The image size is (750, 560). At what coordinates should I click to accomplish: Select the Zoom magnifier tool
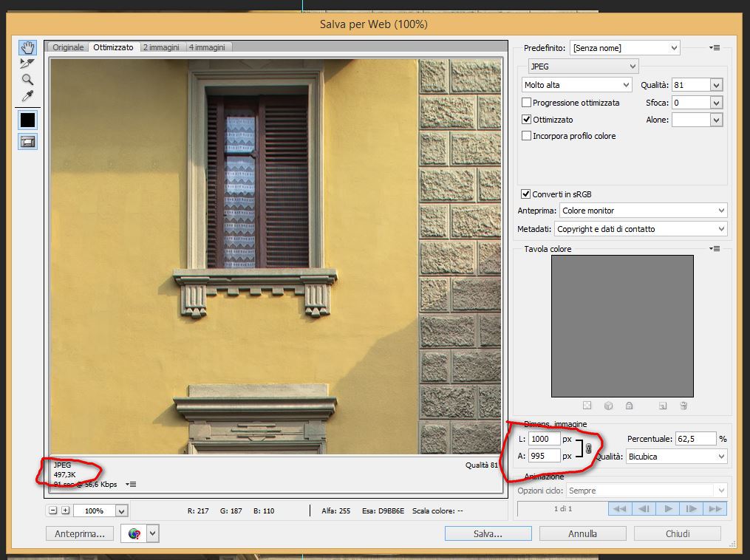[x=27, y=80]
